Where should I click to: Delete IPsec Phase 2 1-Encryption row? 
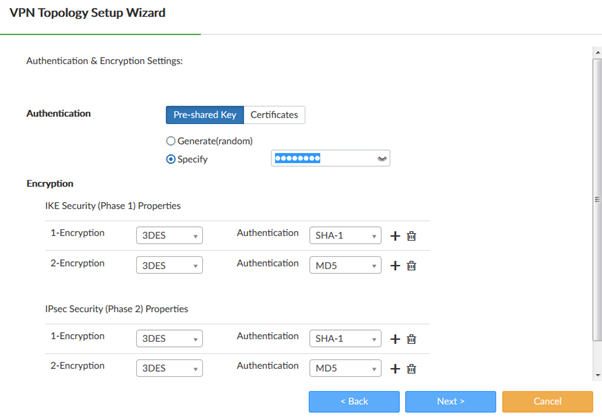(x=411, y=339)
